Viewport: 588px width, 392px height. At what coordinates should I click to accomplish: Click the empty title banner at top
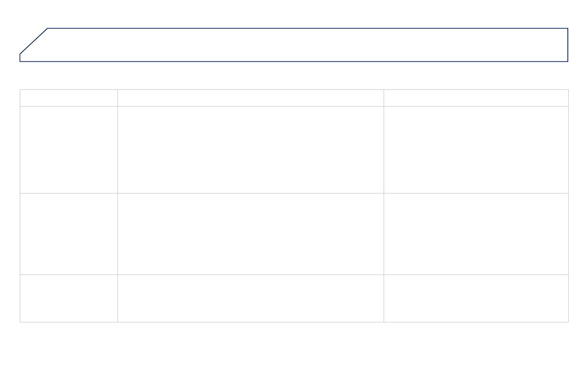[x=306, y=45]
